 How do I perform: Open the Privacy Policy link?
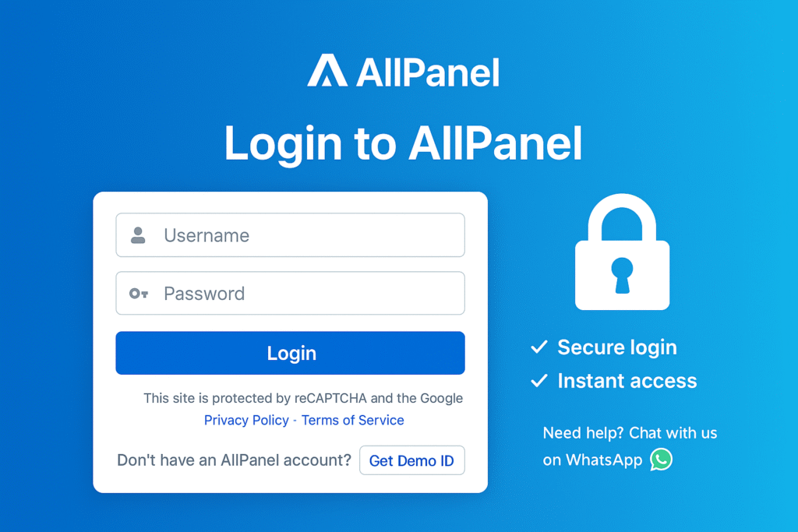[246, 420]
